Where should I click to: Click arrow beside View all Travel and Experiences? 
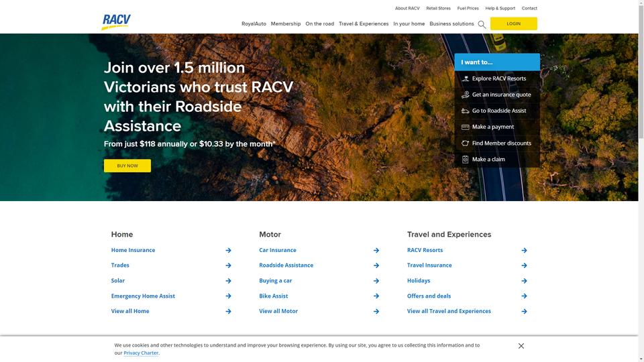(x=524, y=312)
